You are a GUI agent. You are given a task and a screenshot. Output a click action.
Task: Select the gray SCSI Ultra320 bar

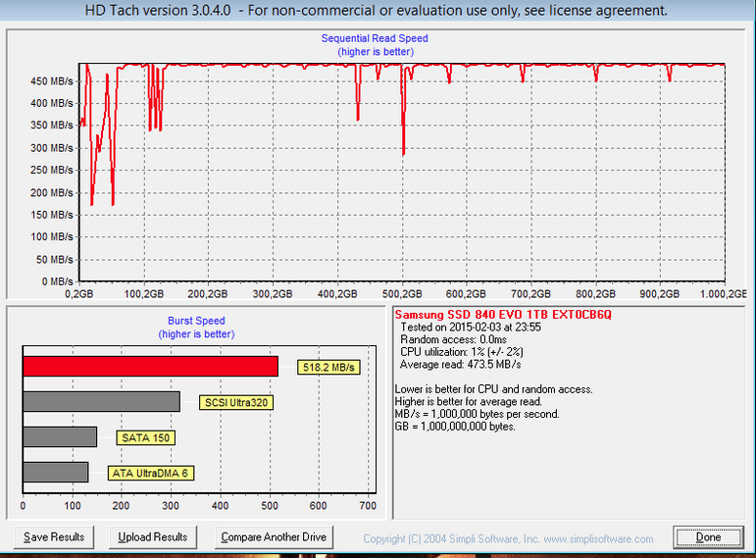point(102,402)
